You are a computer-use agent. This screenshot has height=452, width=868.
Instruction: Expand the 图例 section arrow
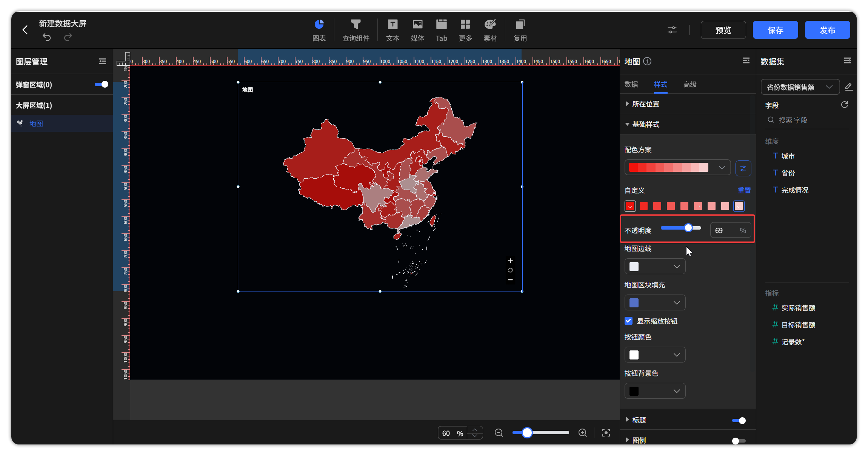627,440
